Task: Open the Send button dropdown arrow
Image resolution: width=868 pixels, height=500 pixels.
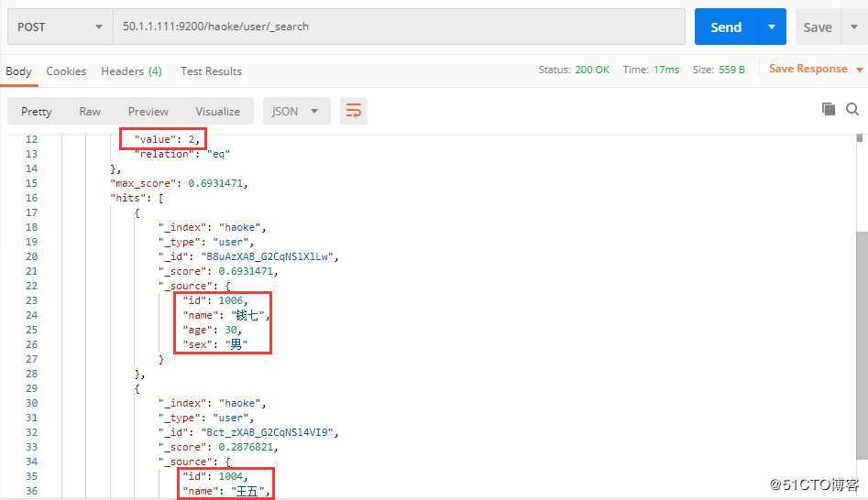Action: coord(772,27)
